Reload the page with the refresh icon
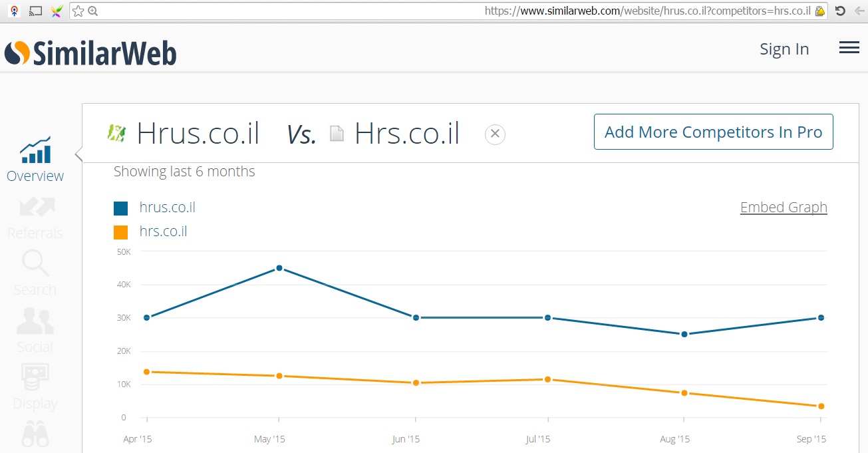 [840, 11]
